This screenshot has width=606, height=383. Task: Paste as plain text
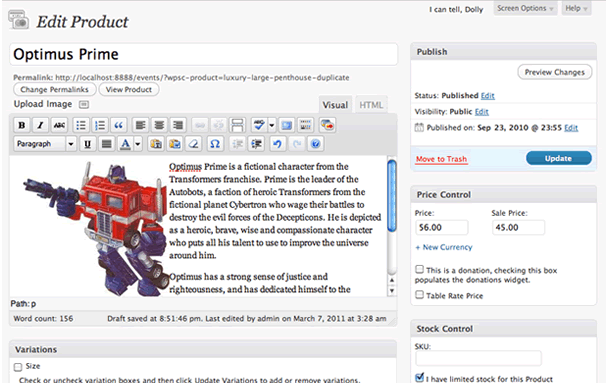tap(156, 144)
